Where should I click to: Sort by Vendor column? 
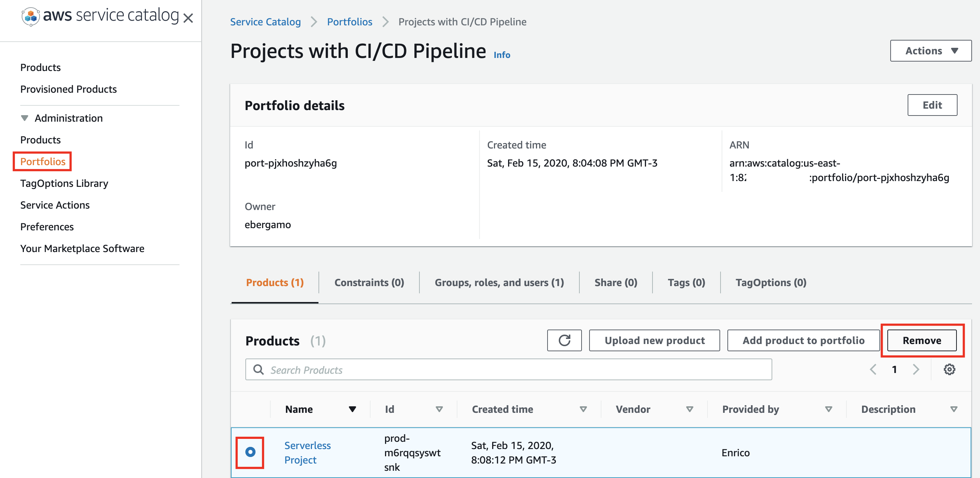point(689,409)
